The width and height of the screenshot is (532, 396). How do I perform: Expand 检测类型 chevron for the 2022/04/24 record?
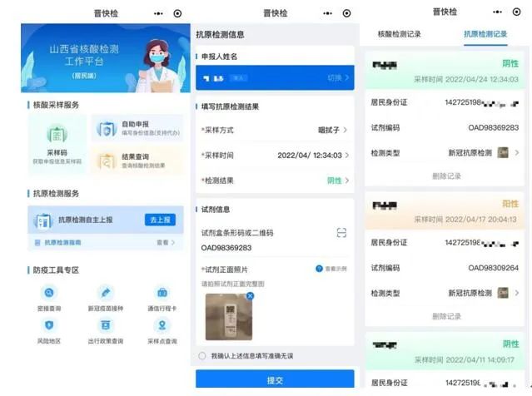517,152
